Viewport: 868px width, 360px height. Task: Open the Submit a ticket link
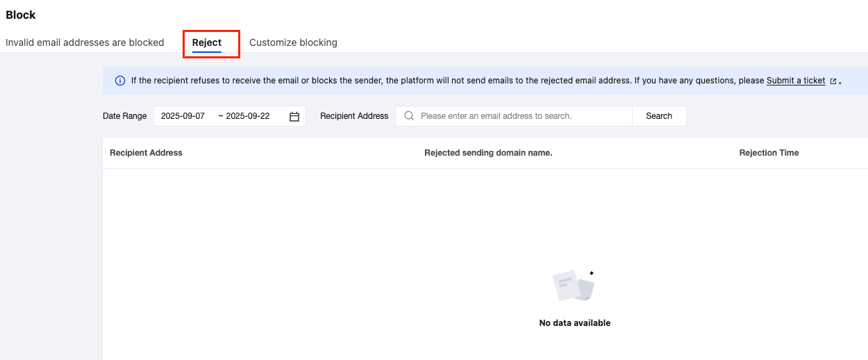coord(796,81)
